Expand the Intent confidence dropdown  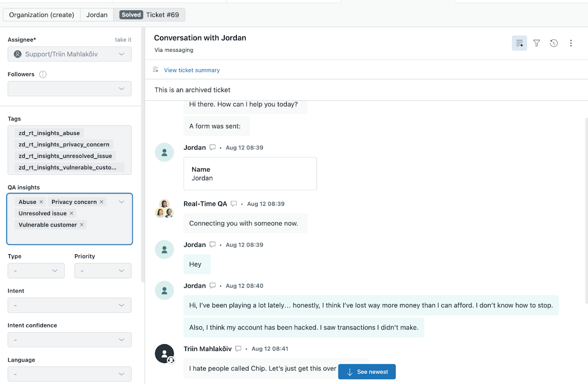70,340
